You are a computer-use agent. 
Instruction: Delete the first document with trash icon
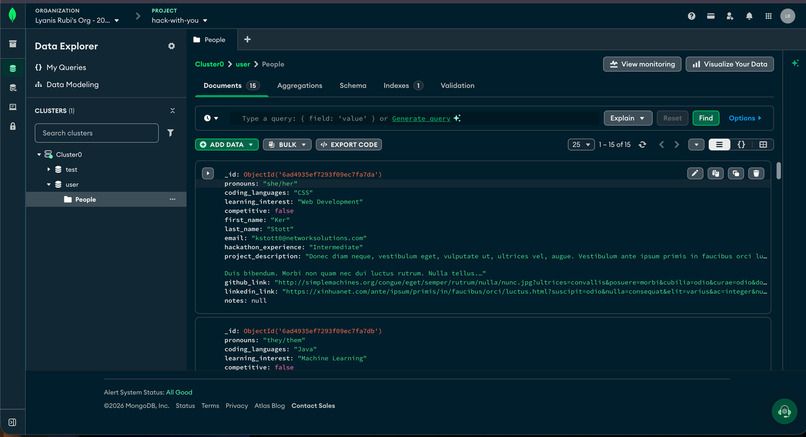pos(756,173)
